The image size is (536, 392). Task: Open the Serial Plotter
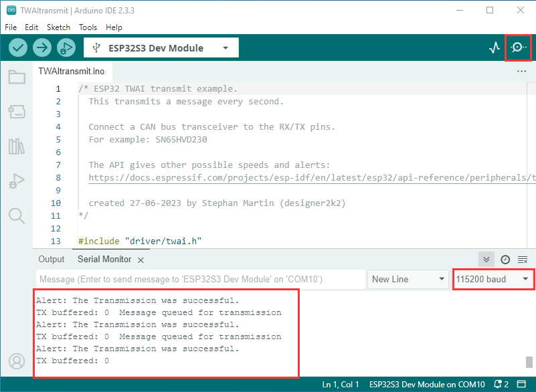pos(495,47)
